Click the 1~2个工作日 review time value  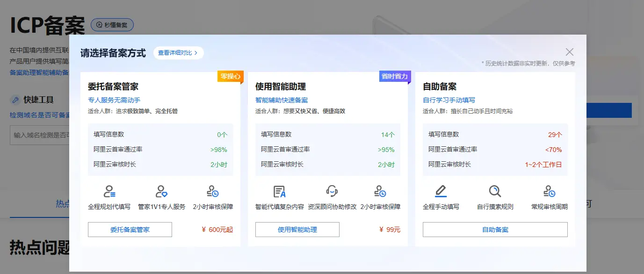(x=543, y=165)
